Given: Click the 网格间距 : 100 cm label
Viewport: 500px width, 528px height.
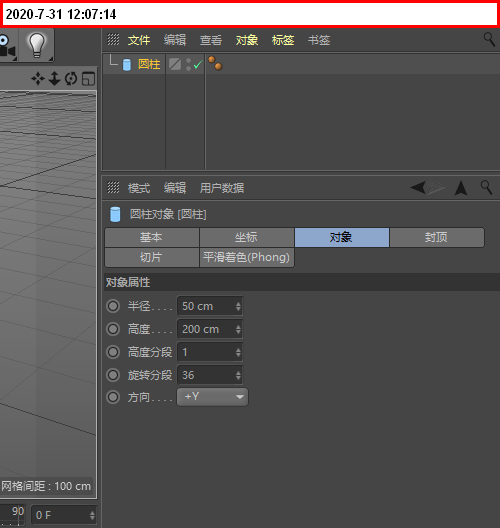Looking at the screenshot, I should click(46, 486).
